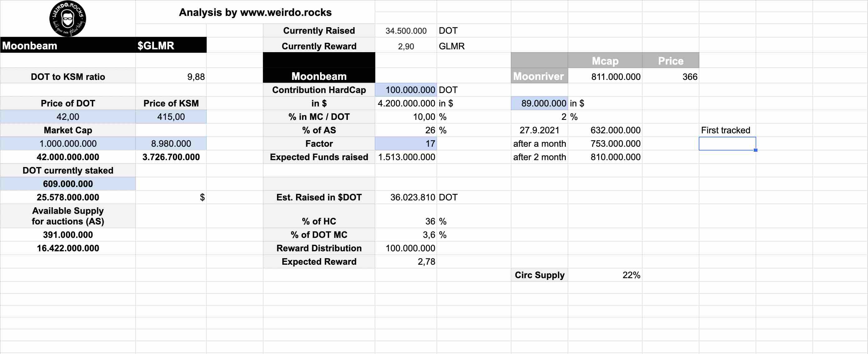Select the '% of HC' label
The height and width of the screenshot is (354, 868).
pyautogui.click(x=319, y=216)
